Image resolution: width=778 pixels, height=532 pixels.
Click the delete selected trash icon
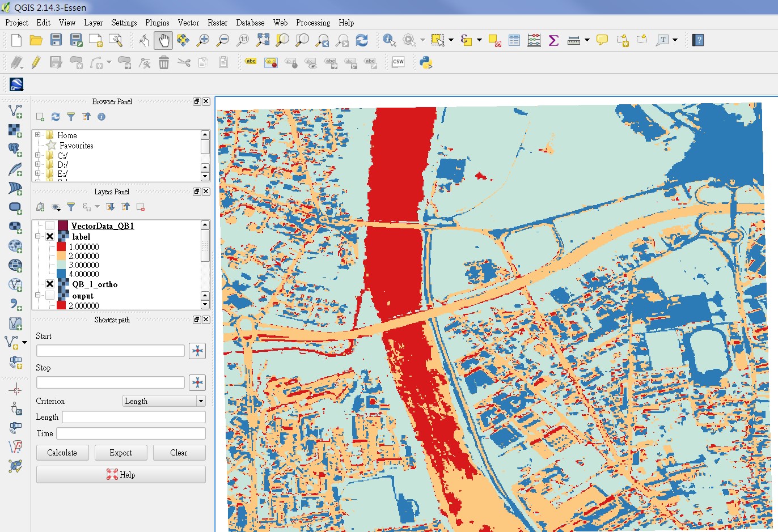[163, 62]
